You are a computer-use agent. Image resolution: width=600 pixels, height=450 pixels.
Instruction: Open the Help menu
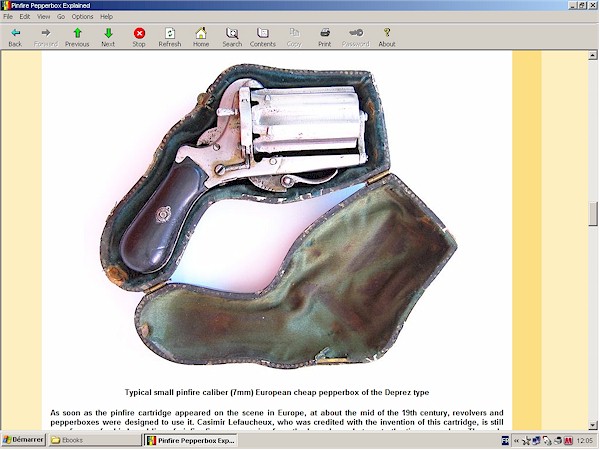pos(106,16)
